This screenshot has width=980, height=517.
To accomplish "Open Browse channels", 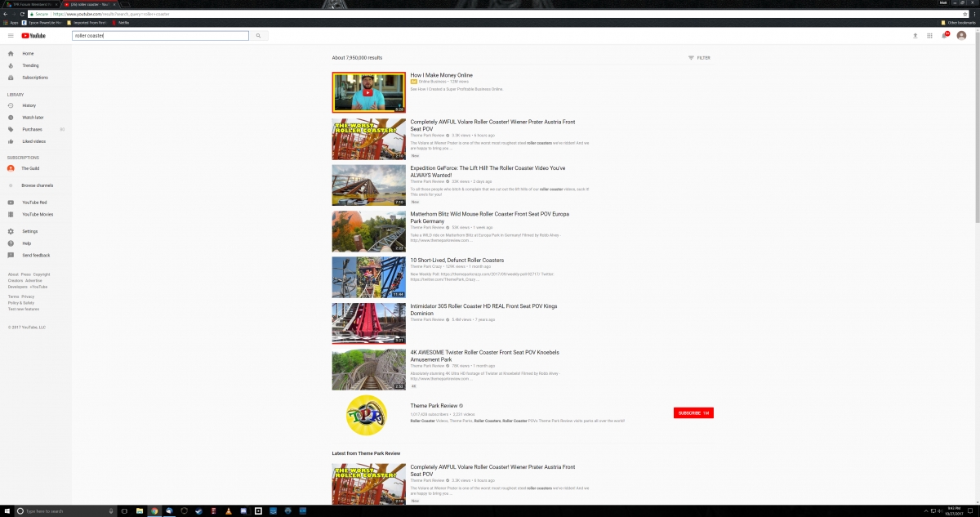I will (37, 185).
